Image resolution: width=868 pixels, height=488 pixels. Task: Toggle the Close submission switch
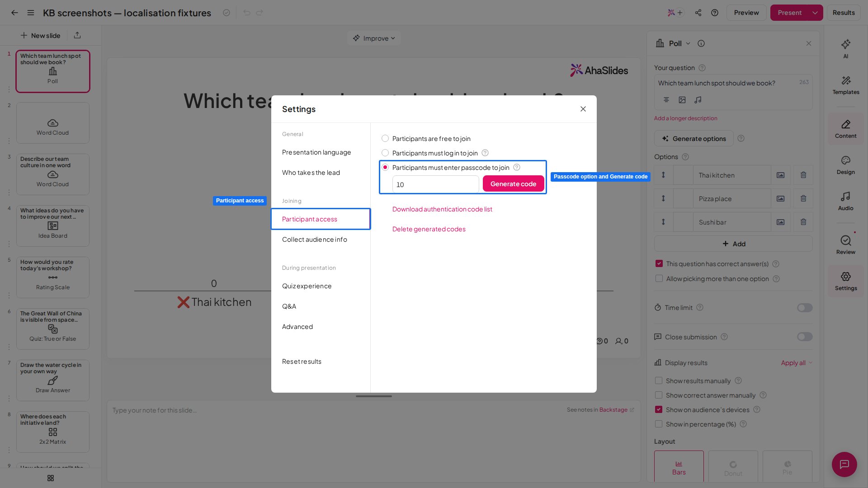tap(805, 337)
